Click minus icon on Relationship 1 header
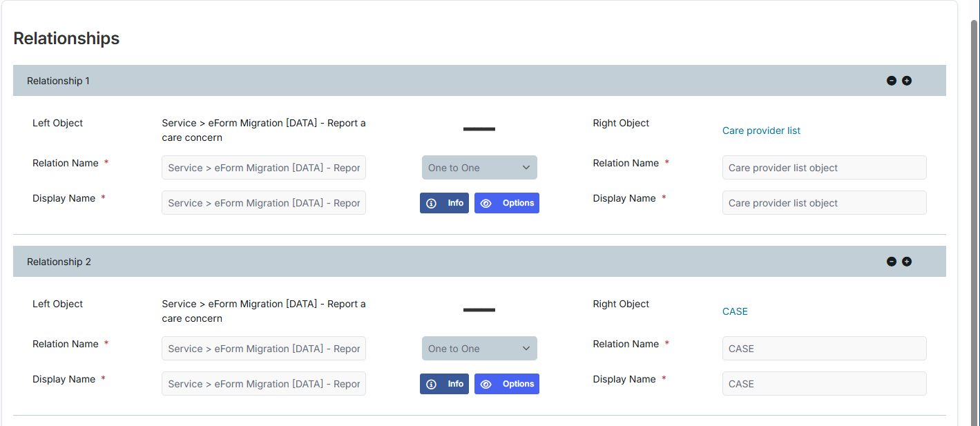 point(892,81)
